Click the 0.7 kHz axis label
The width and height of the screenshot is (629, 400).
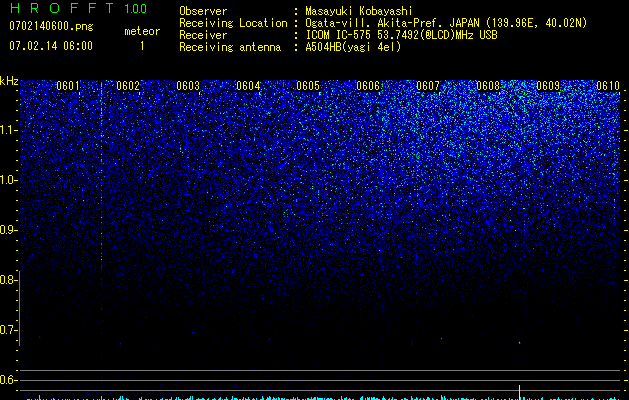(8, 330)
